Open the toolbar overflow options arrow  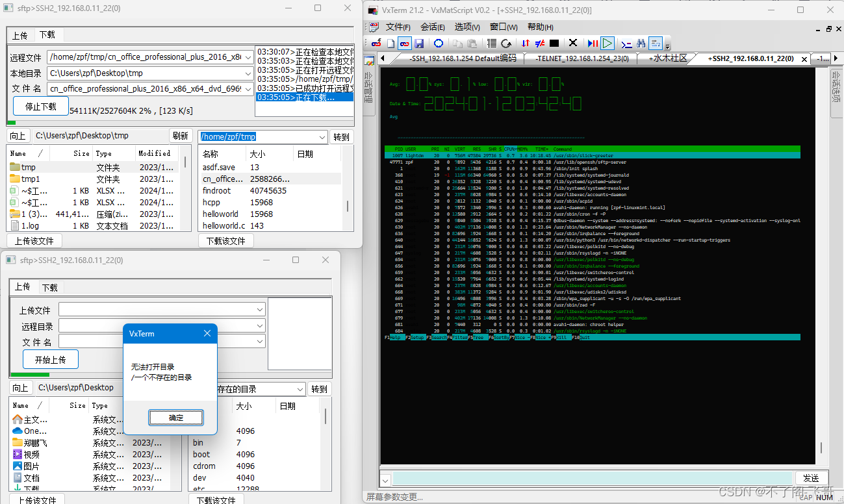pyautogui.click(x=666, y=45)
